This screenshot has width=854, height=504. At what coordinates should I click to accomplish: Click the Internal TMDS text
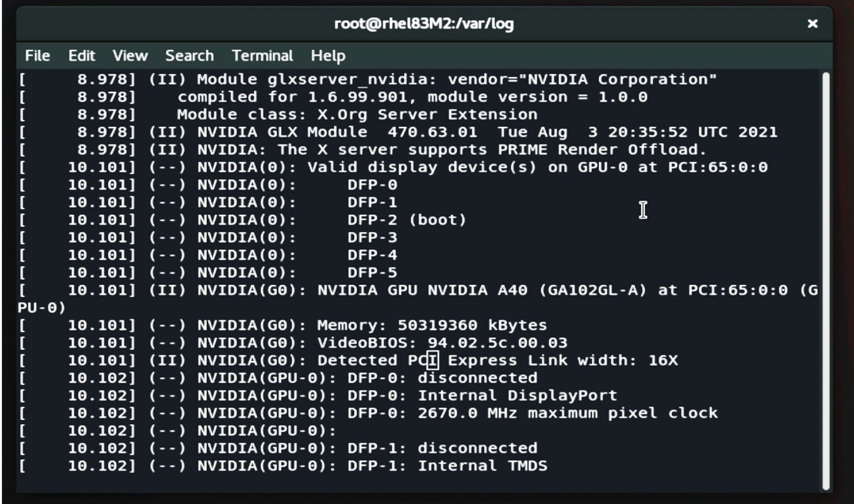[x=482, y=466]
